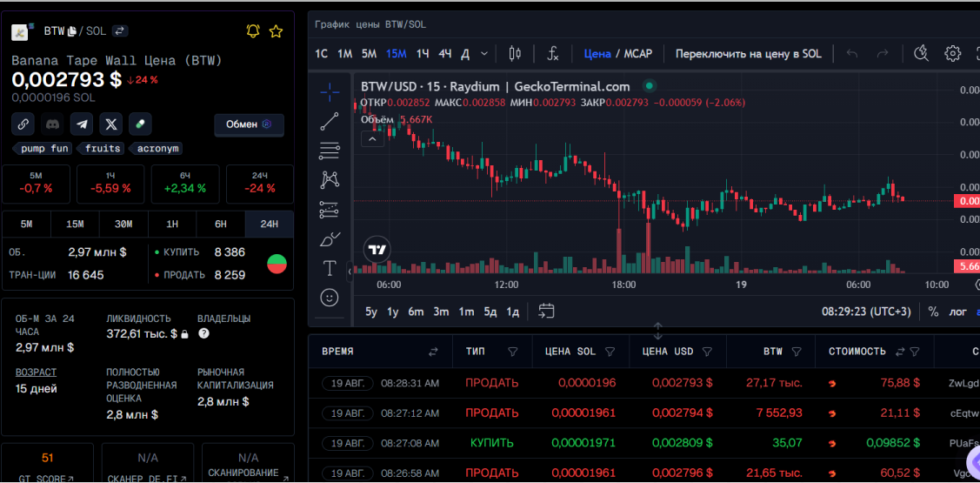This screenshot has width=980, height=483.
Task: Set chart interval to 4Ч
Action: (x=445, y=54)
